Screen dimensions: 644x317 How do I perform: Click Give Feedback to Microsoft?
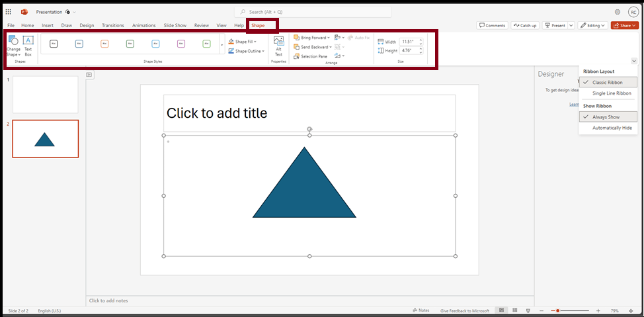(465, 311)
